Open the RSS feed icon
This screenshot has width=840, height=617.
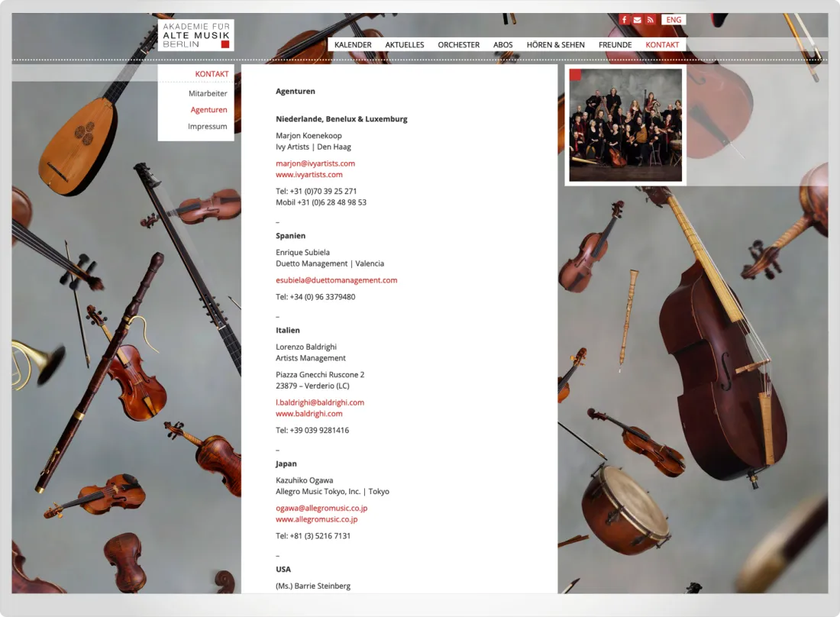[650, 20]
